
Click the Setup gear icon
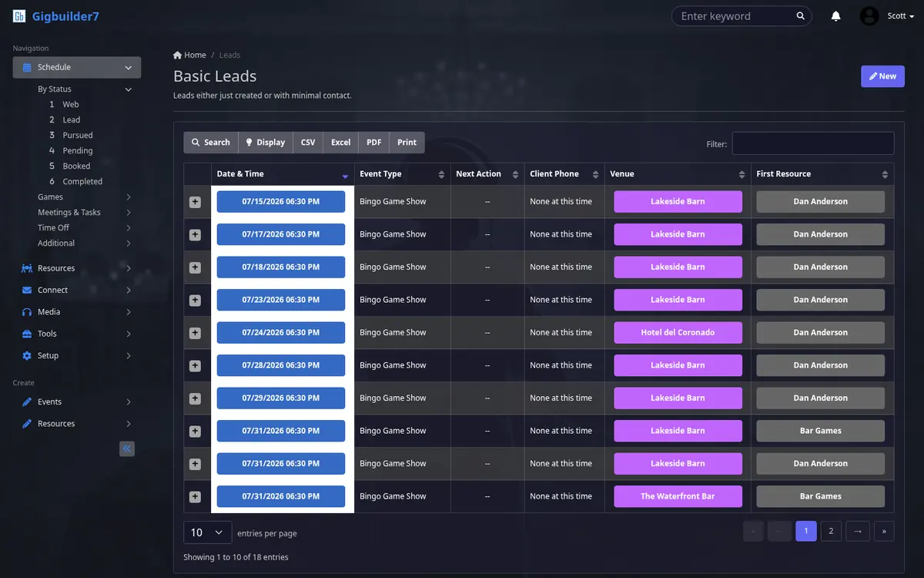coord(27,356)
